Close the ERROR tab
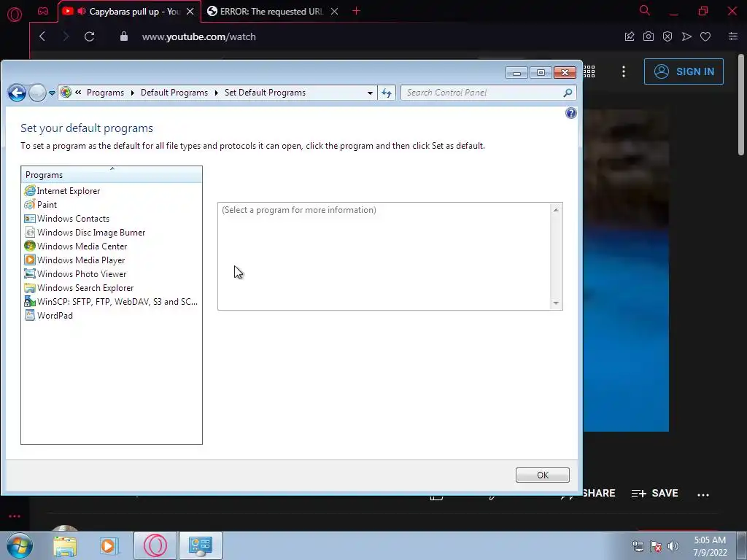Viewport: 747px width, 560px height. pos(334,12)
